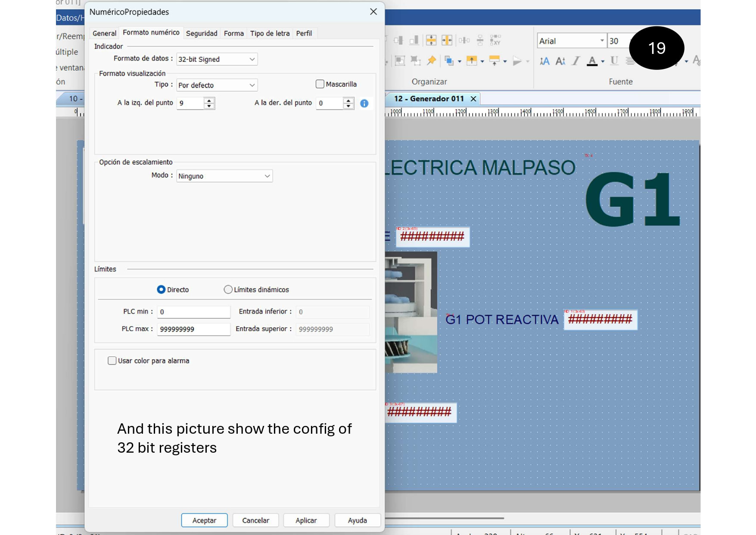This screenshot has width=756, height=535.
Task: Click the italic formatting icon
Action: pyautogui.click(x=576, y=61)
